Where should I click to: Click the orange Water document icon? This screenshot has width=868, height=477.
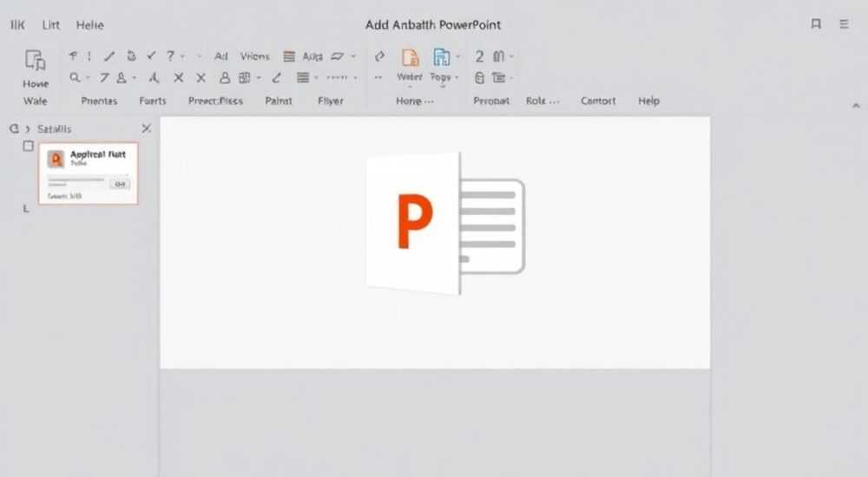(411, 57)
